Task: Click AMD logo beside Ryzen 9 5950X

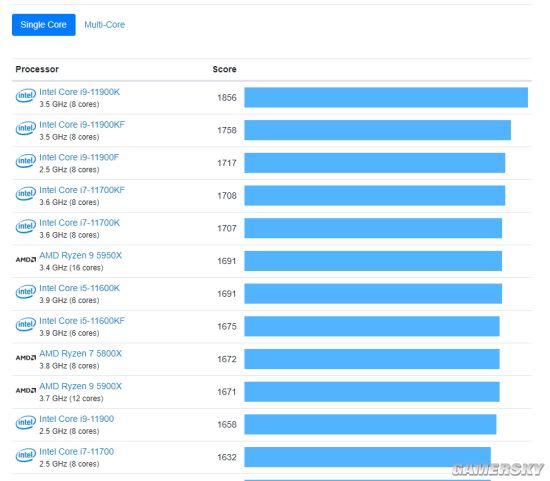Action: (26, 260)
